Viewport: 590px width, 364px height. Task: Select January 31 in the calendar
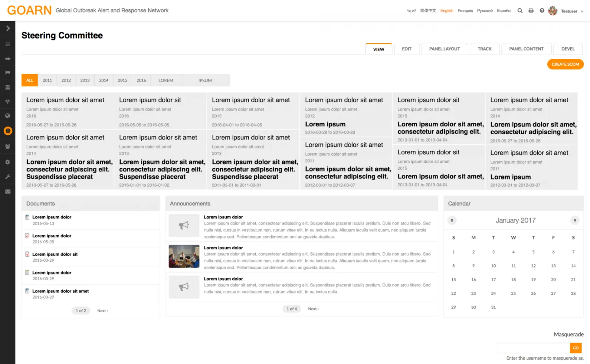[493, 307]
